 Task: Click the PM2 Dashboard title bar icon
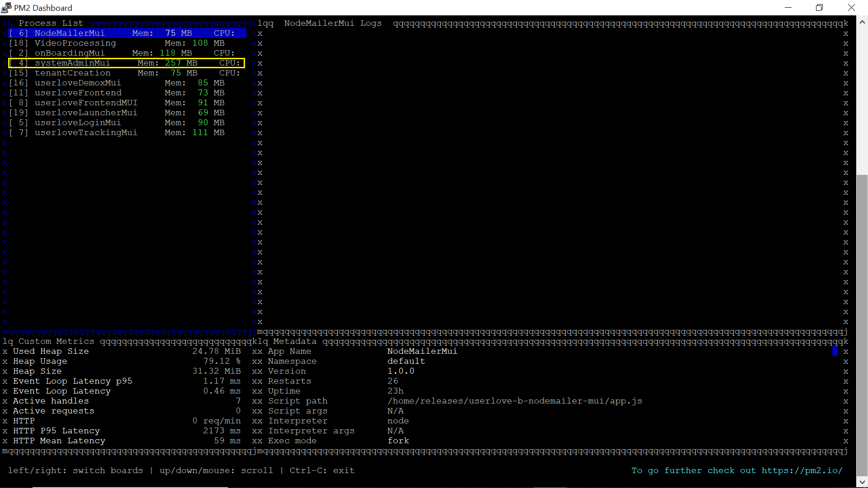click(x=6, y=7)
